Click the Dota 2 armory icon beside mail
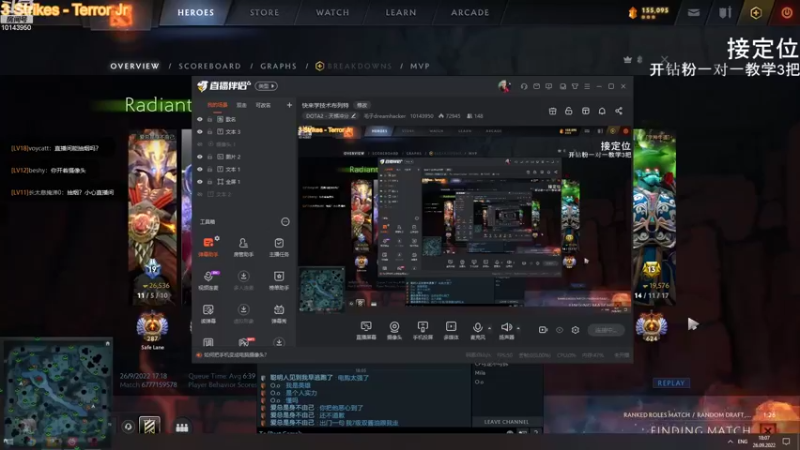This screenshot has height=450, width=800. [725, 12]
